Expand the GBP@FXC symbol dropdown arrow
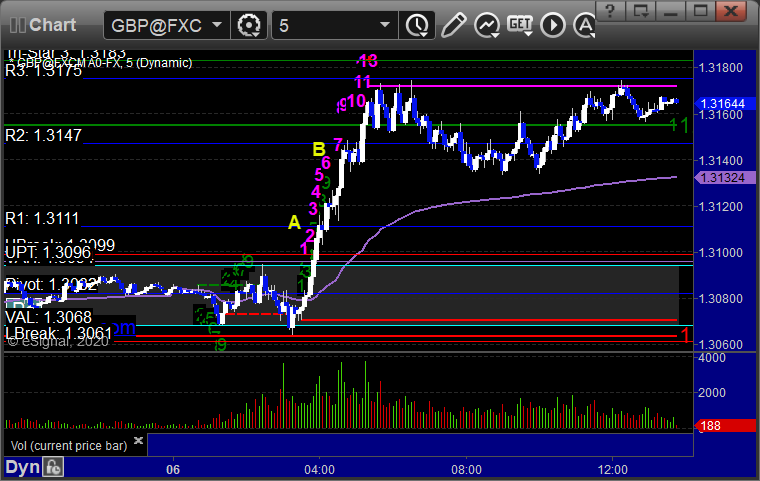The image size is (760, 481). pyautogui.click(x=217, y=24)
